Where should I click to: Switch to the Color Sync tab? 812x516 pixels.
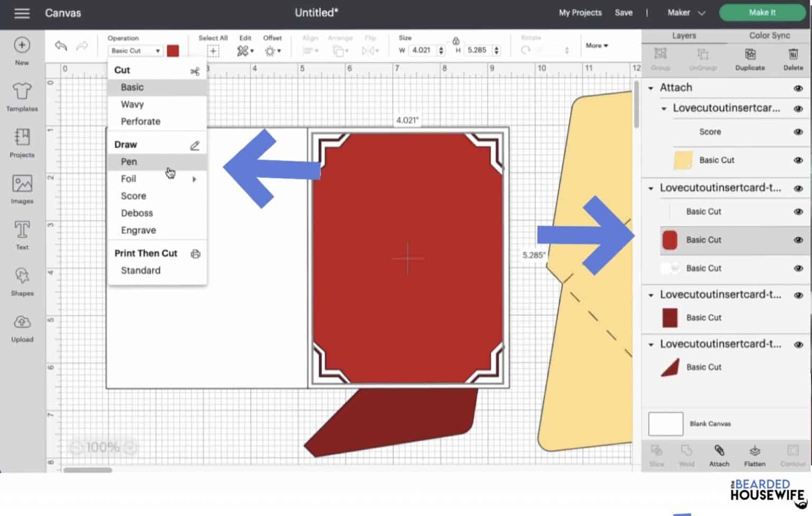click(x=769, y=35)
